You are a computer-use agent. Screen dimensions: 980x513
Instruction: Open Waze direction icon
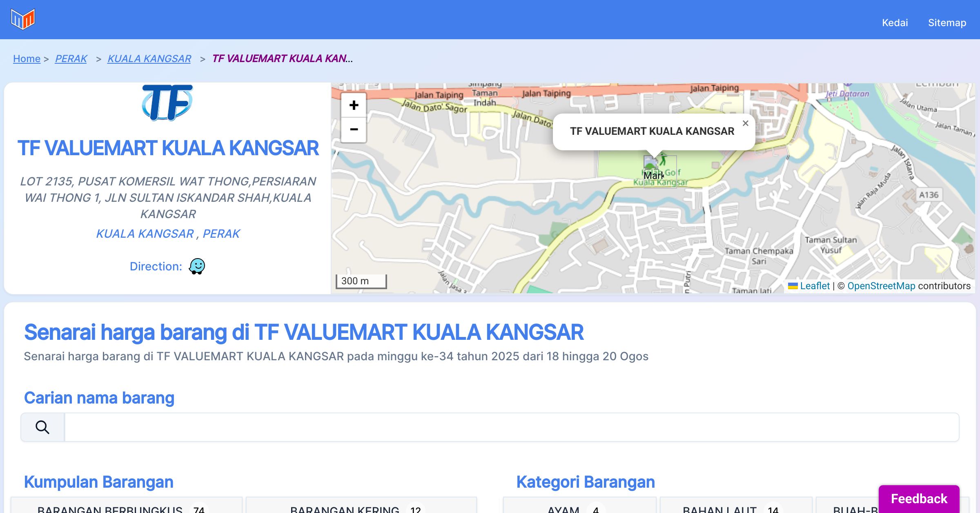197,266
